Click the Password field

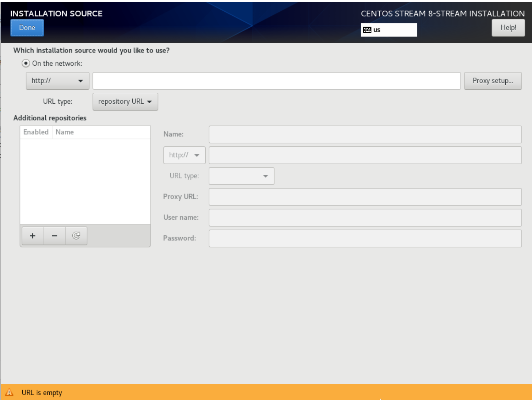click(x=365, y=238)
